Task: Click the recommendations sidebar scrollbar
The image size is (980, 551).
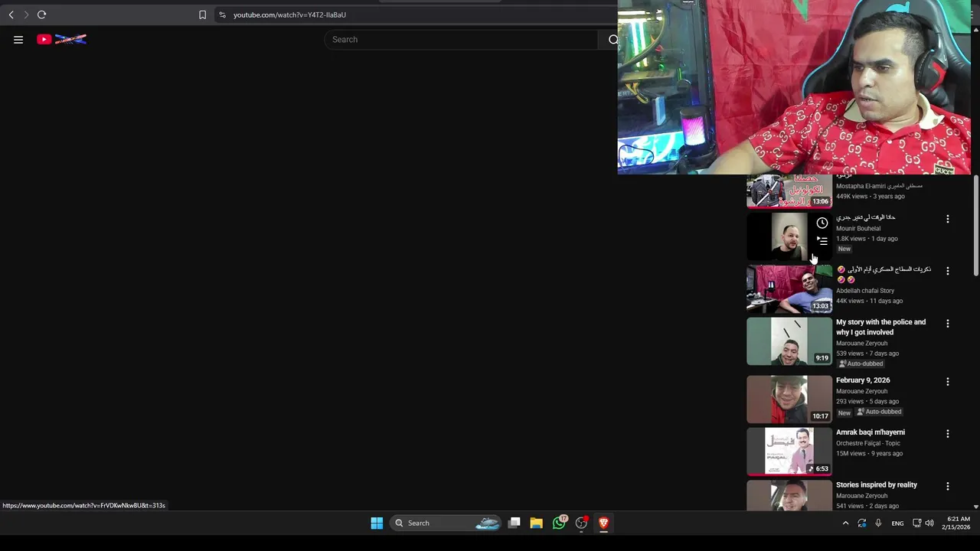Action: (975, 226)
